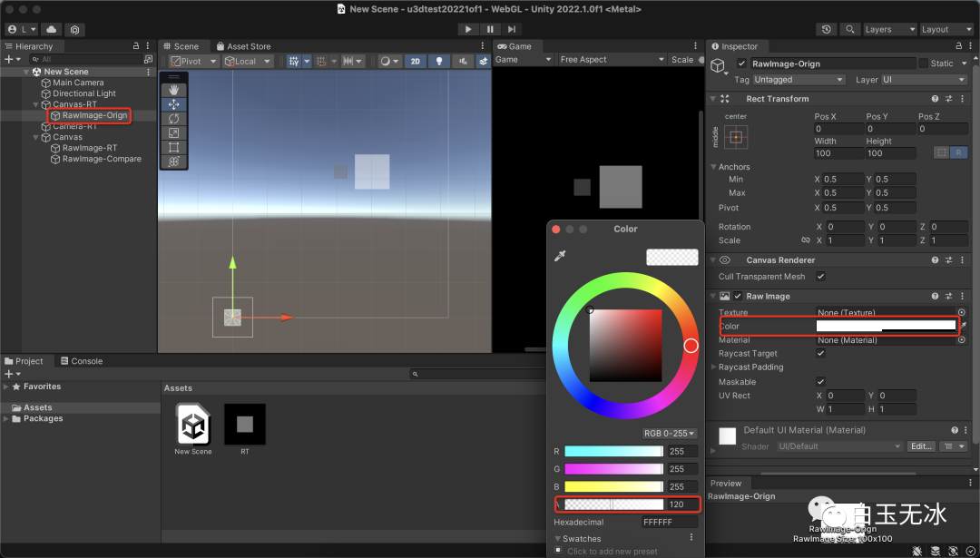Open the Tag Untagged dropdown

coord(799,80)
